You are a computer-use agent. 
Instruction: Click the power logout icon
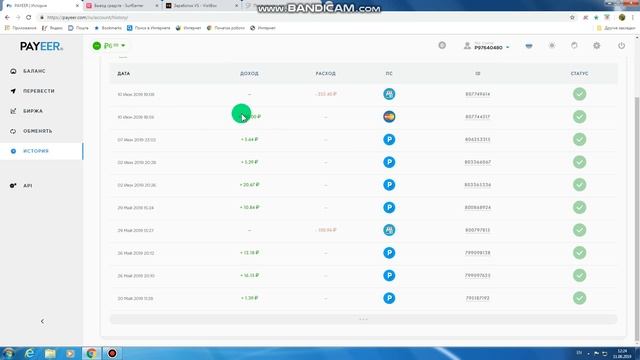coord(621,46)
